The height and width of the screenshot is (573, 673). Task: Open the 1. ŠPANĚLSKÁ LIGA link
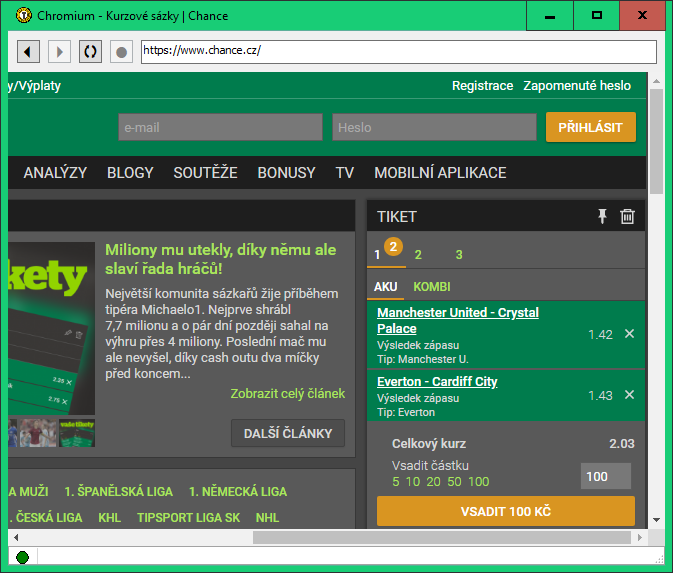click(118, 491)
